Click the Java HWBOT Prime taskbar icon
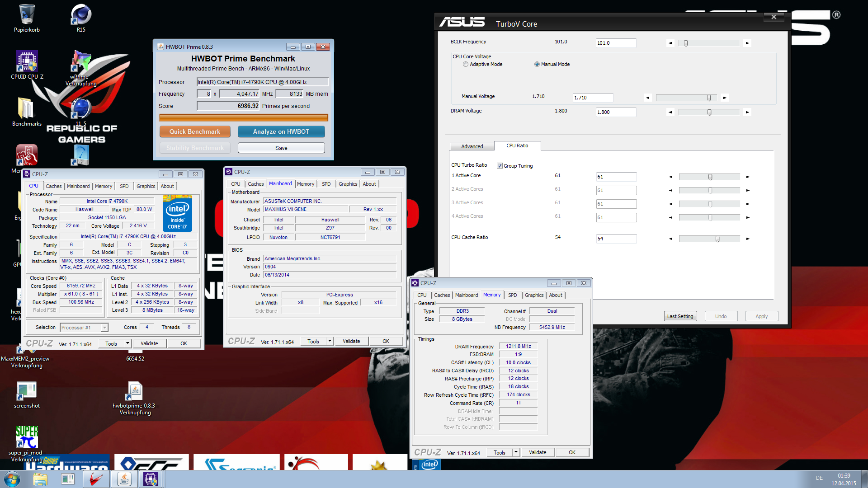868x488 pixels. 124,479
